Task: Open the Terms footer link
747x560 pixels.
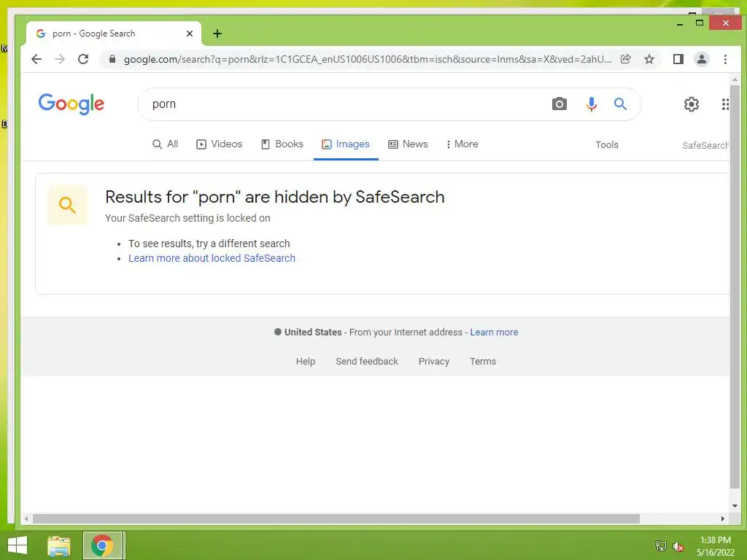Action: [x=483, y=362]
